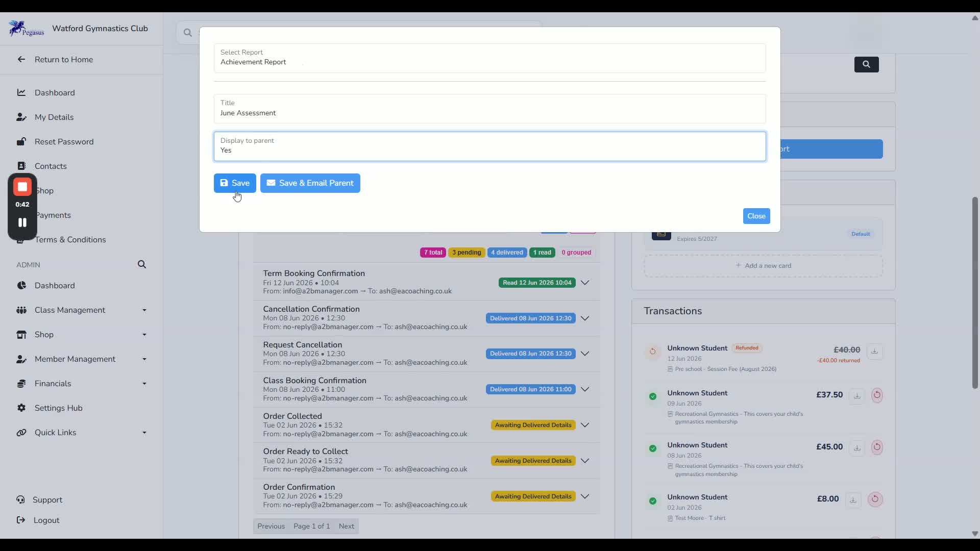The image size is (980, 551).
Task: Click the Logout arrow icon
Action: [x=20, y=520]
